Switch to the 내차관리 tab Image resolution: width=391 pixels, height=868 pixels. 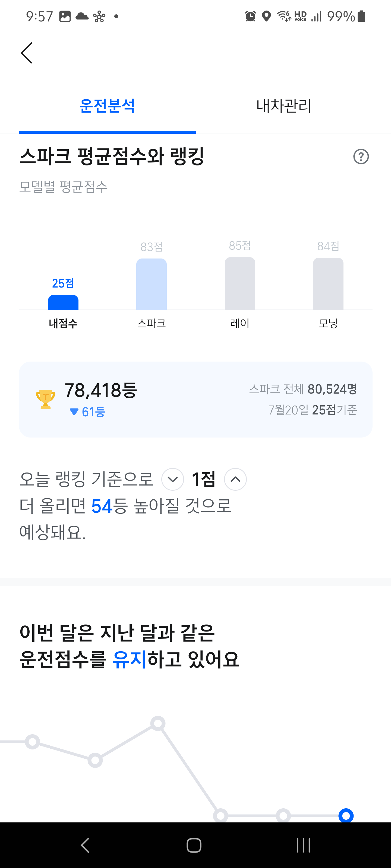(x=283, y=106)
